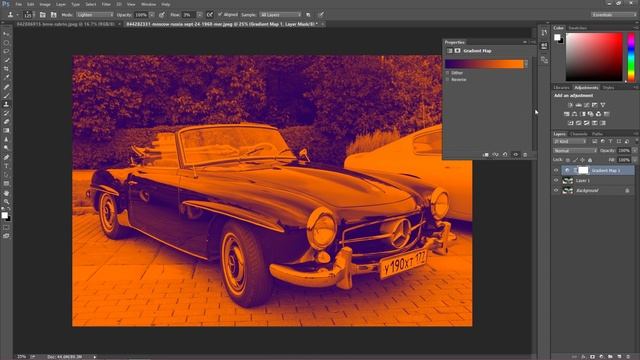The image size is (640, 360).
Task: Select the Horizontal Type tool
Action: (6, 166)
